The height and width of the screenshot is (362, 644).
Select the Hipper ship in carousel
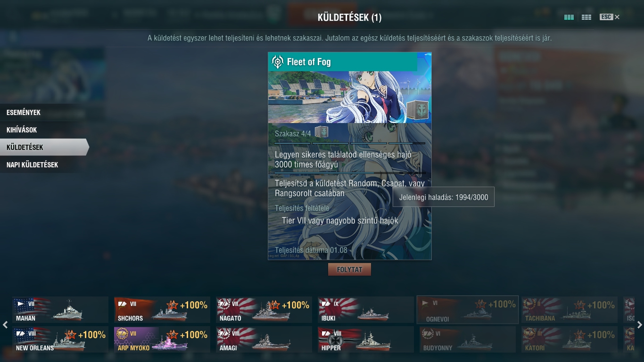[366, 339]
